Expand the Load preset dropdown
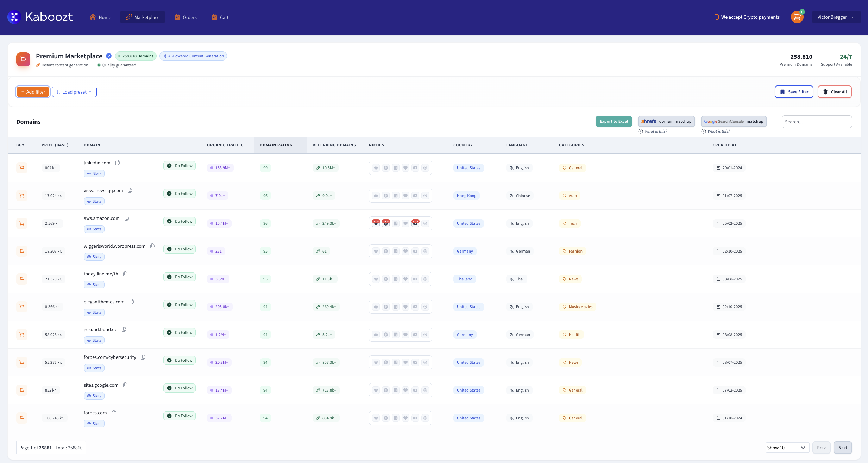Viewport: 868px width, 463px height. pos(74,92)
